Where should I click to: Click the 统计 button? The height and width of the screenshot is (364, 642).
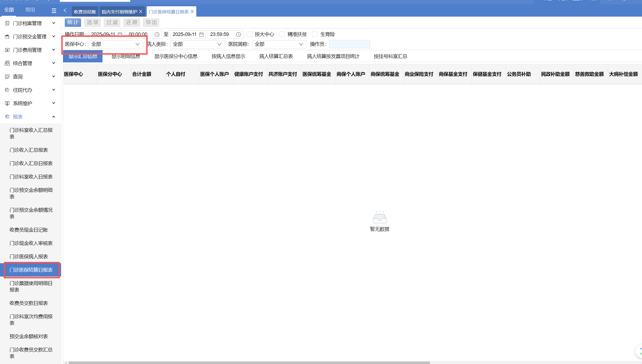[x=73, y=22]
